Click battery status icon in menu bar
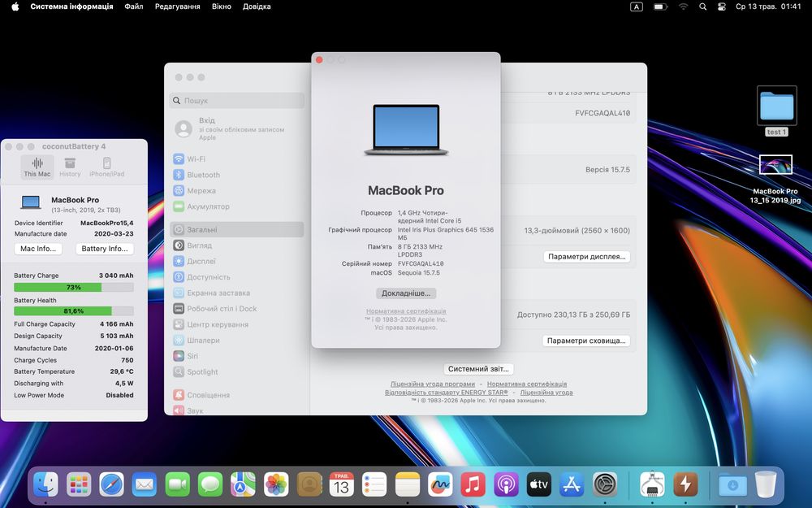 pyautogui.click(x=660, y=7)
